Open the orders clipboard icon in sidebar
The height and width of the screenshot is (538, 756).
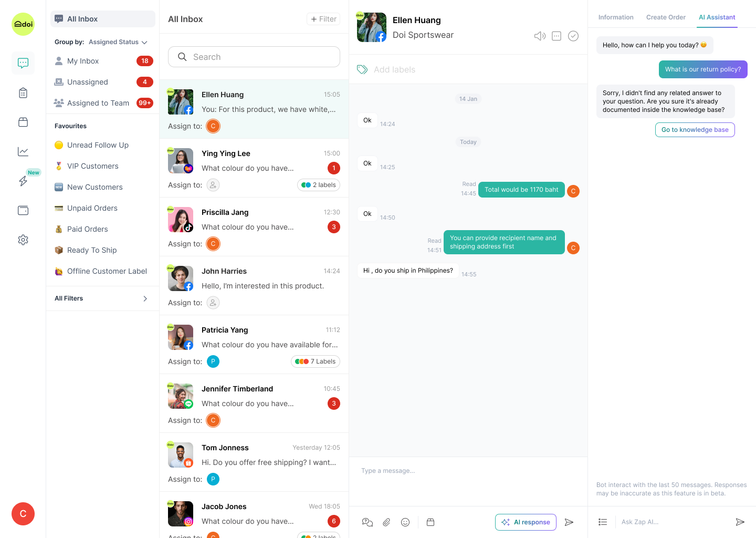pyautogui.click(x=23, y=93)
